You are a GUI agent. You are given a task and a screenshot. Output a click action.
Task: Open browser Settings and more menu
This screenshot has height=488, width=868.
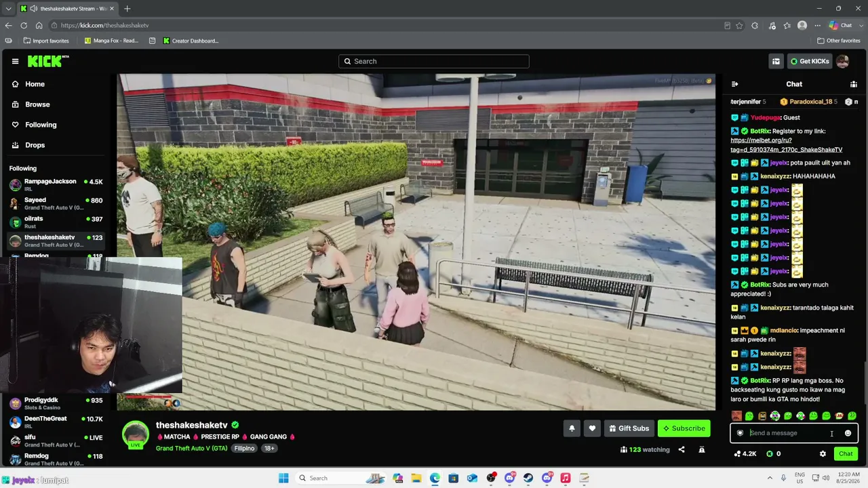(817, 26)
